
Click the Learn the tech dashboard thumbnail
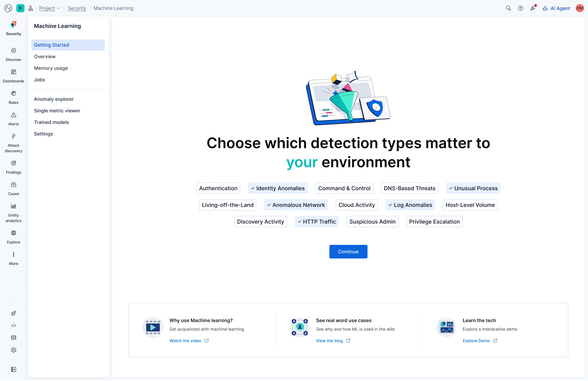click(x=447, y=327)
